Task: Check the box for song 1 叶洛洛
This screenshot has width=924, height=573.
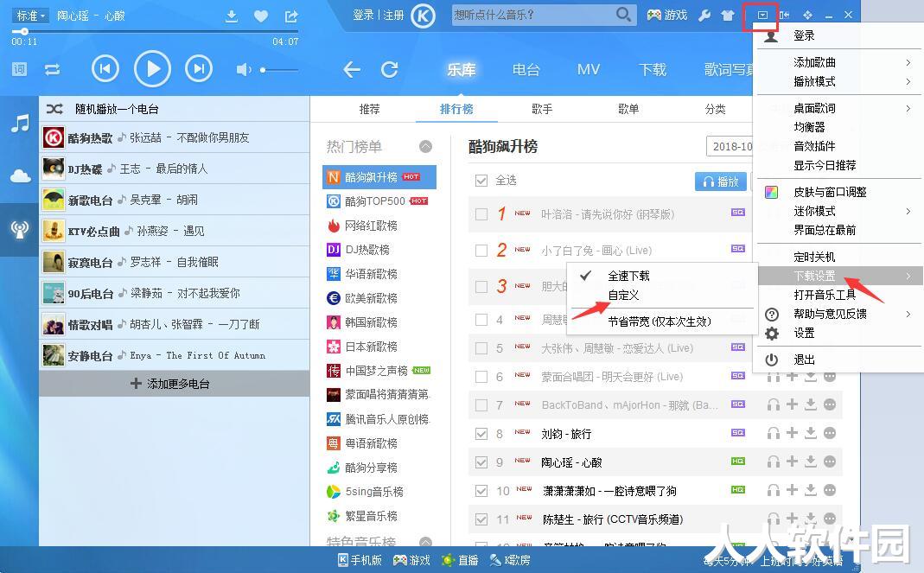Action: click(x=481, y=214)
